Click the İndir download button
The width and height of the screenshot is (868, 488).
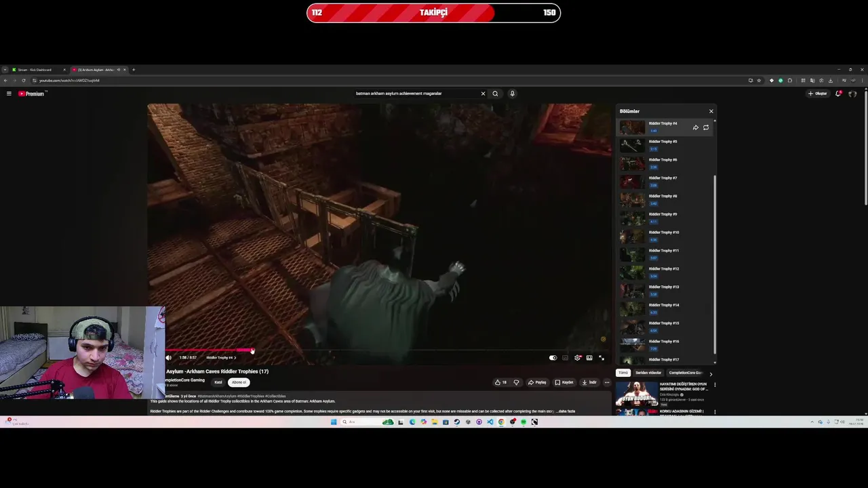[589, 382]
